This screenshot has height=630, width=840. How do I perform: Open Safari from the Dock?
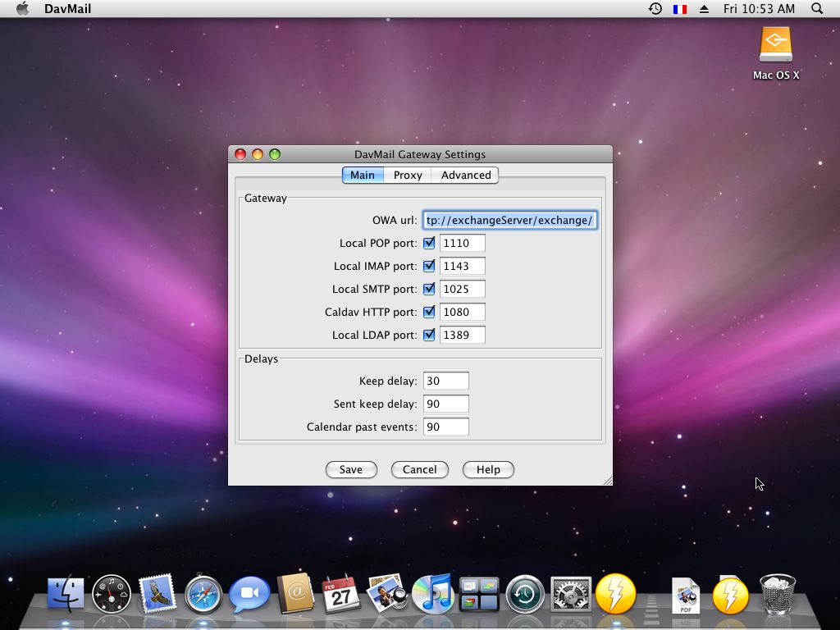tap(203, 593)
